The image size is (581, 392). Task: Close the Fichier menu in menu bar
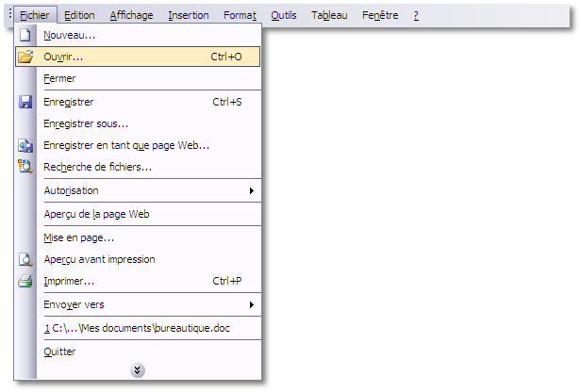pos(35,15)
